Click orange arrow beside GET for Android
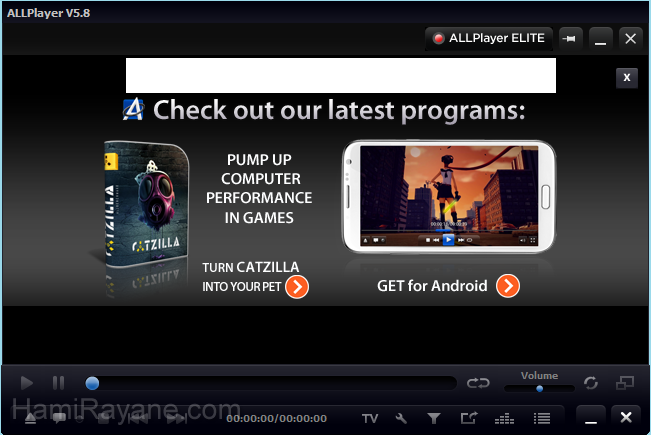651x435 pixels. click(508, 286)
